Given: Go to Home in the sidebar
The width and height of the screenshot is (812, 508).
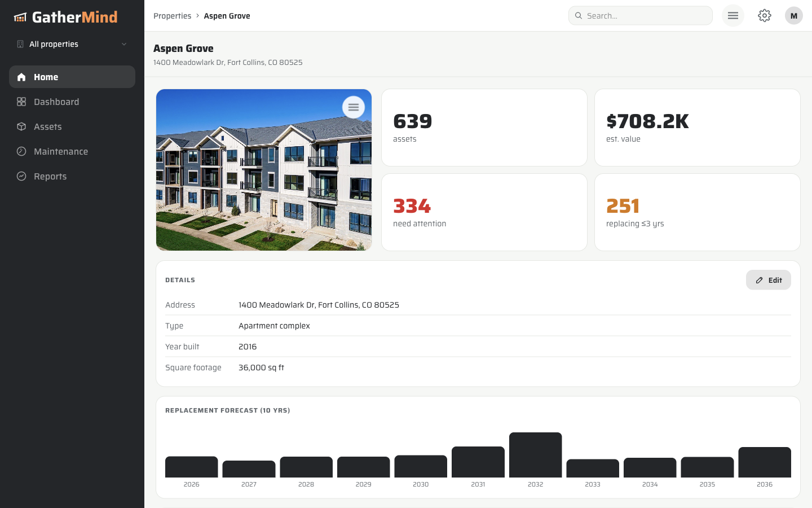Looking at the screenshot, I should coord(72,77).
